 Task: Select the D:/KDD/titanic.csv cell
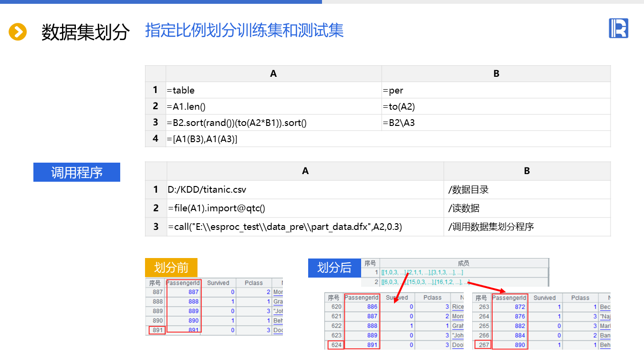(x=305, y=189)
